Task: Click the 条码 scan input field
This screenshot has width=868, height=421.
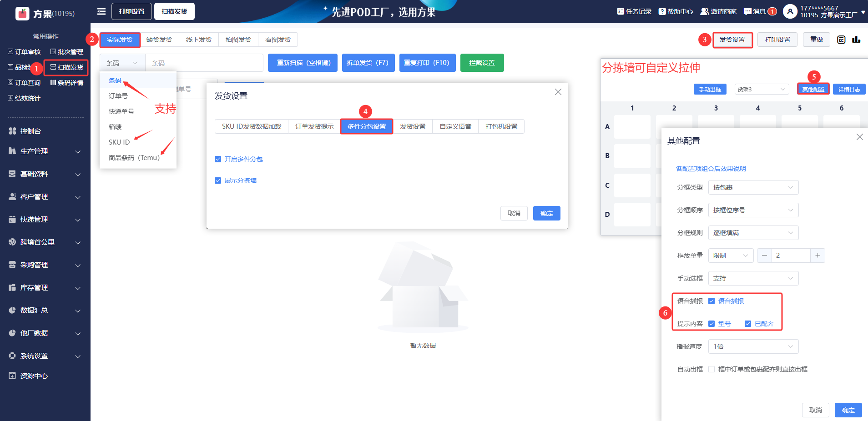Action: [x=204, y=63]
